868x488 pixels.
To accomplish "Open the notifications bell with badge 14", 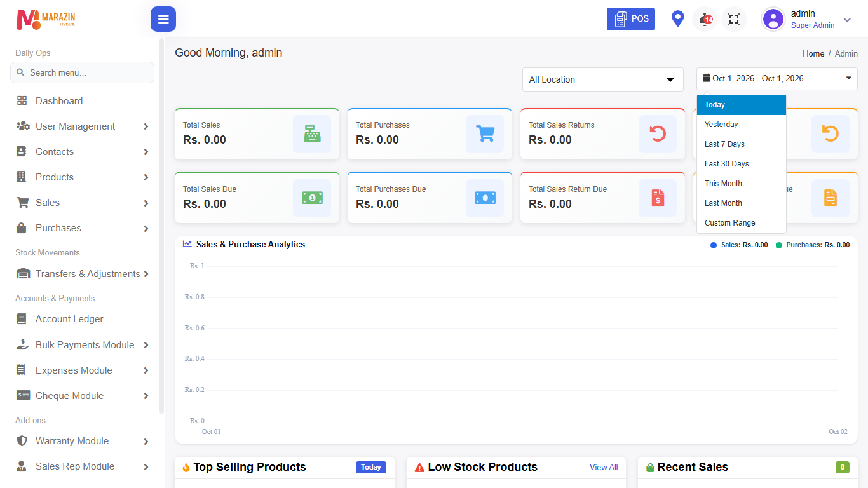I will pyautogui.click(x=705, y=19).
